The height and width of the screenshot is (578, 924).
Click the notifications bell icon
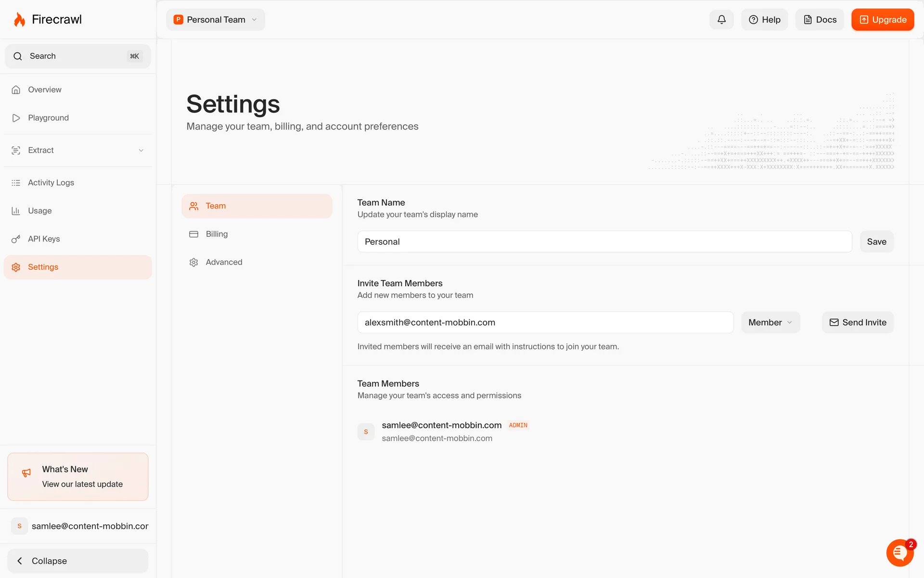pos(721,20)
